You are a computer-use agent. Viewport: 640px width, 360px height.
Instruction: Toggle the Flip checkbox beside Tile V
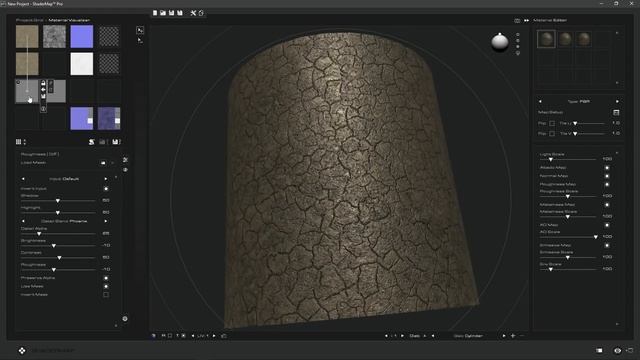tap(552, 133)
